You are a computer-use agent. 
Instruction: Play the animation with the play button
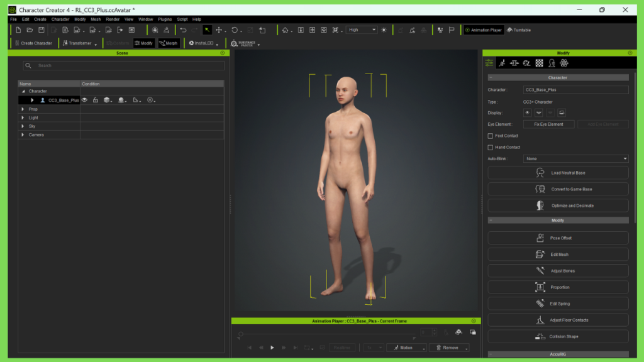[x=272, y=348]
